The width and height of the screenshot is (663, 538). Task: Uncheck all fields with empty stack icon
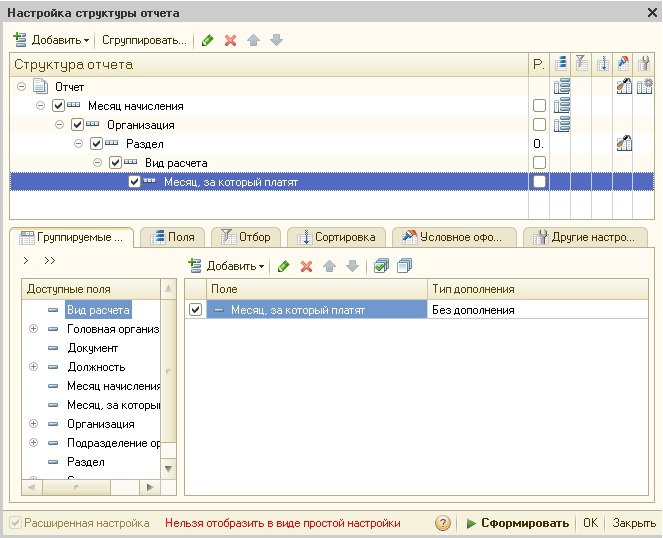pos(405,266)
